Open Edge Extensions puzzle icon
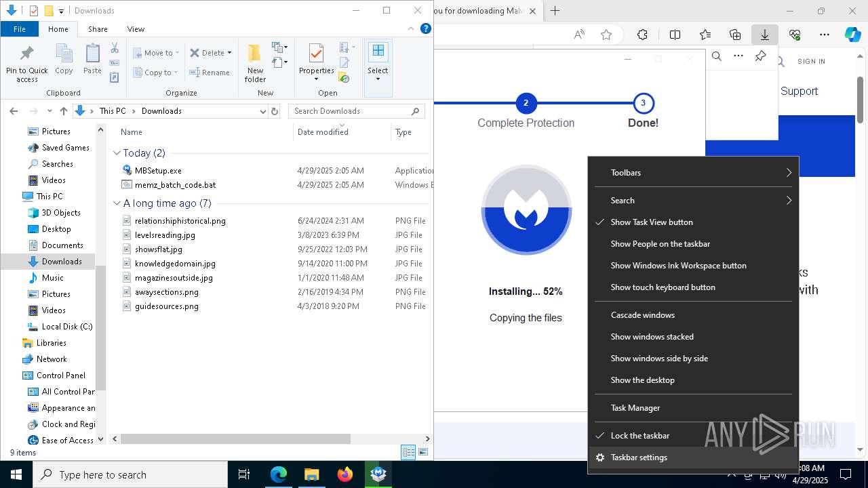This screenshot has height=488, width=868. (642, 35)
